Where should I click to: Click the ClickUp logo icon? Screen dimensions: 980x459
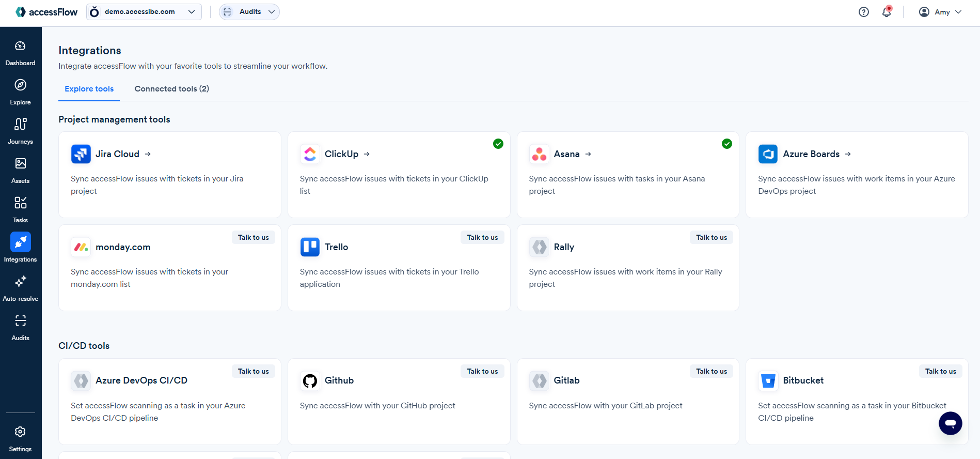point(310,154)
